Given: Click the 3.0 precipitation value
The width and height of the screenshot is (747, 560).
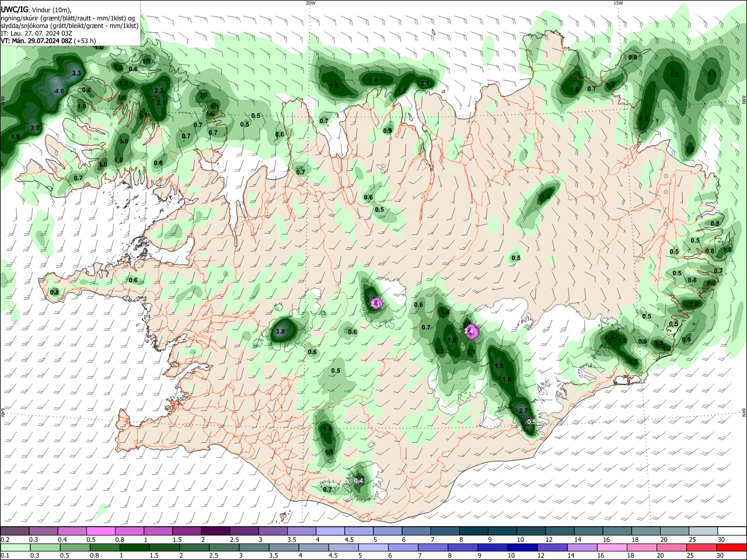Looking at the screenshot, I should (x=34, y=128).
